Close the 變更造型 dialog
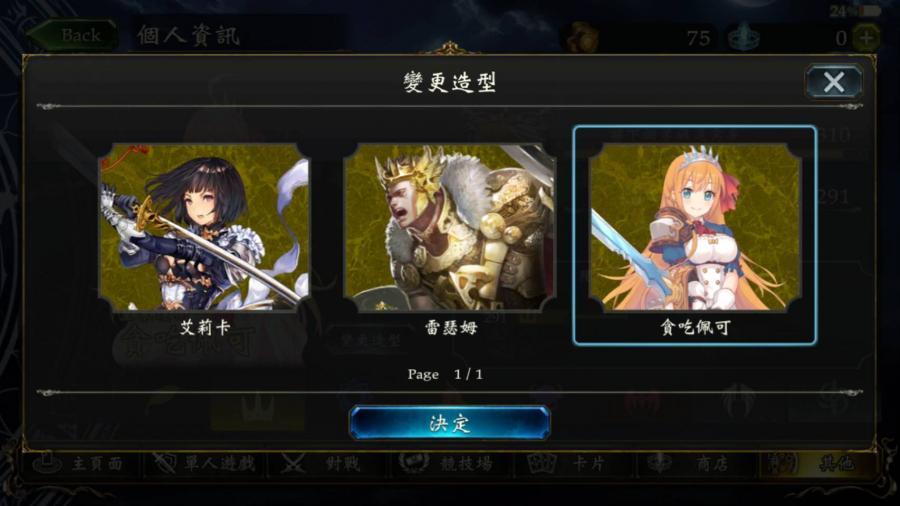 pos(833,82)
